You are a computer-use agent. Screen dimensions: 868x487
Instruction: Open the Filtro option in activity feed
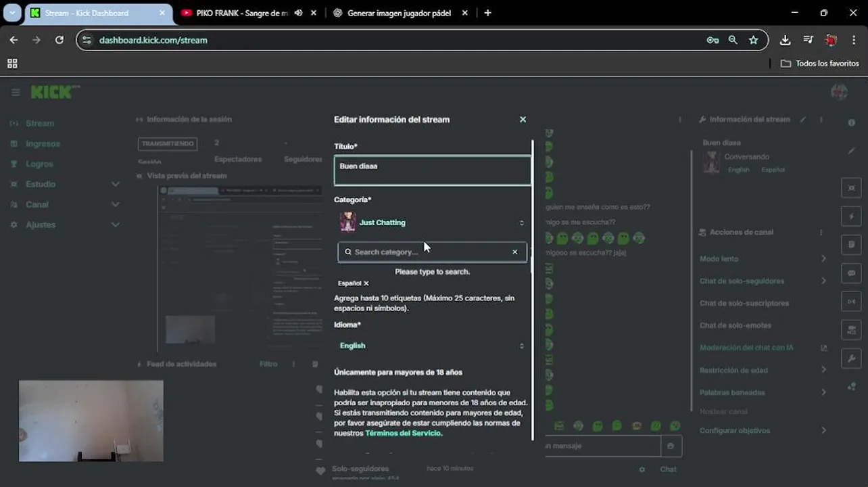pyautogui.click(x=268, y=364)
